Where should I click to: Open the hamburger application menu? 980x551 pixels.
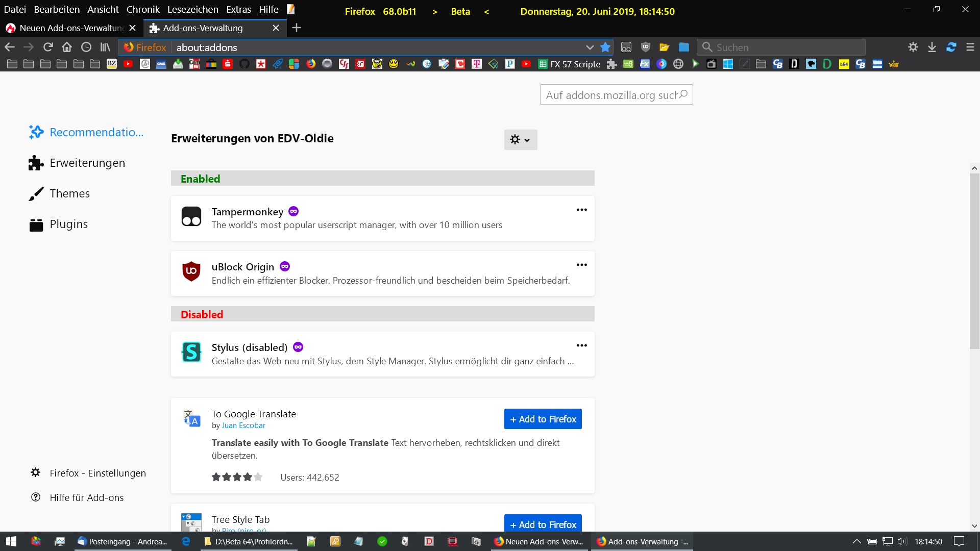pos(970,47)
